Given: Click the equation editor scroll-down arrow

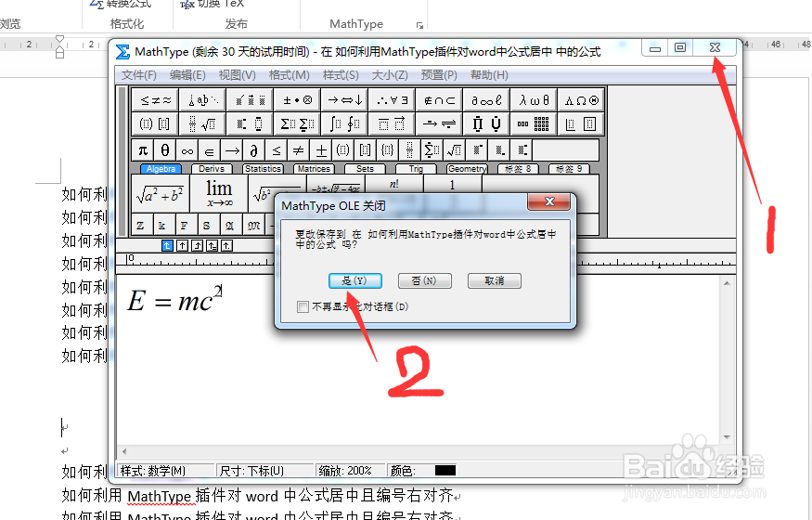Looking at the screenshot, I should (x=727, y=437).
